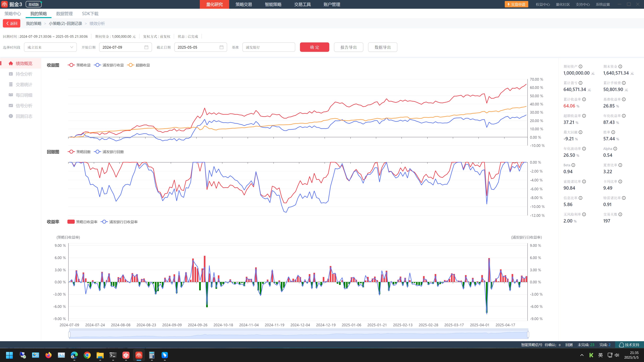The height and width of the screenshot is (362, 644).
Task: Open 数据管理 tab
Action: coord(64,14)
